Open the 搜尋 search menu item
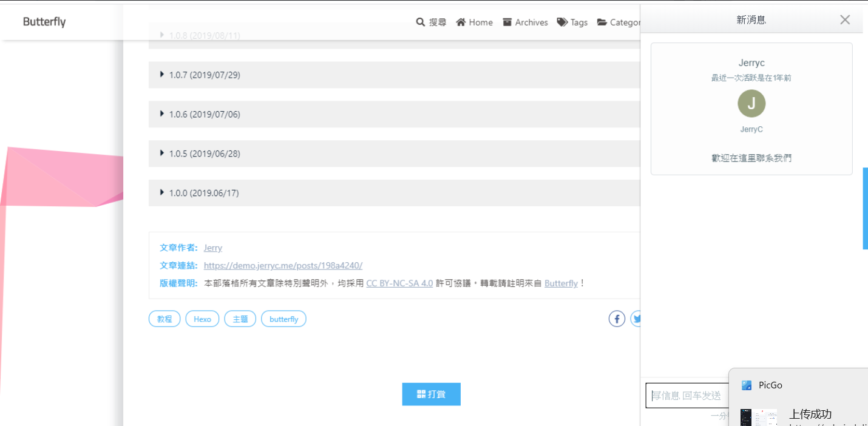The image size is (868, 426). [x=431, y=22]
